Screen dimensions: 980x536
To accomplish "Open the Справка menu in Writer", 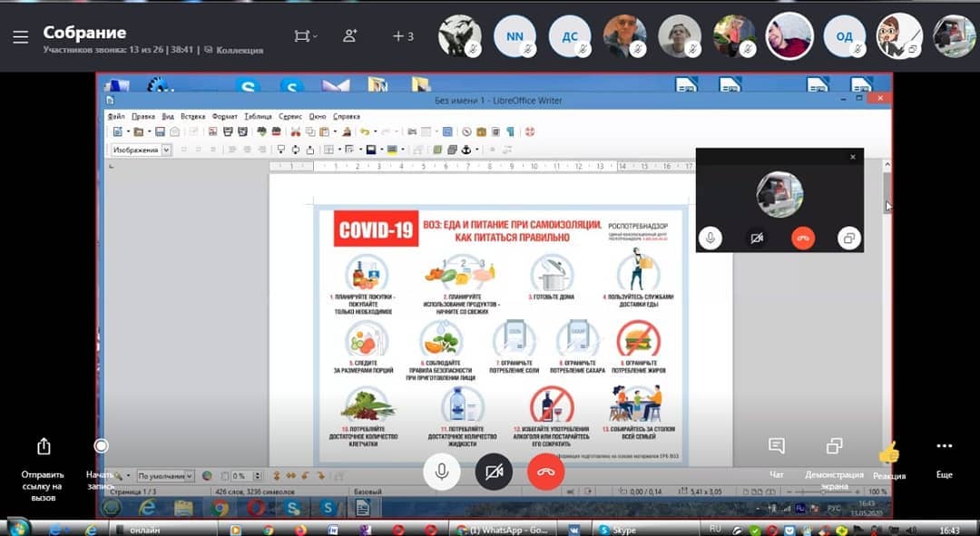I will tap(347, 116).
